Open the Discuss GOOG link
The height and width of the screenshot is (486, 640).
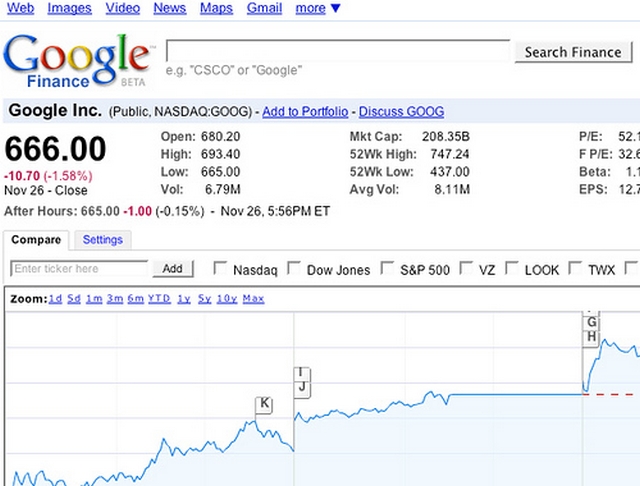(401, 111)
